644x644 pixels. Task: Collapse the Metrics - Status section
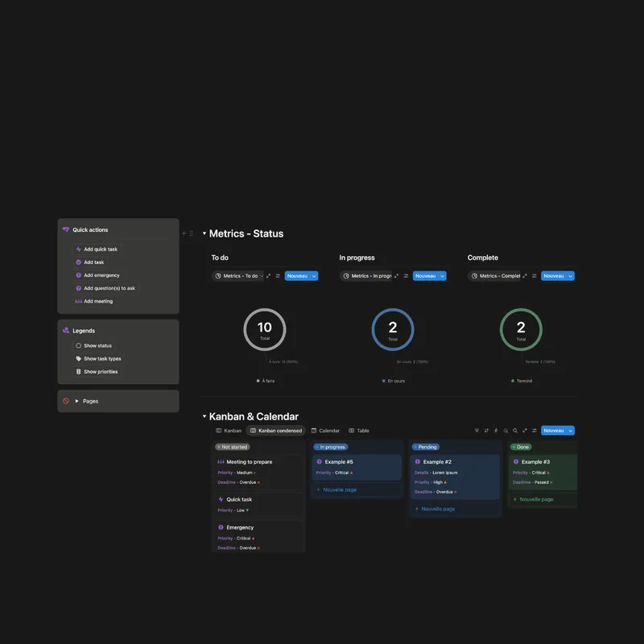tap(204, 233)
